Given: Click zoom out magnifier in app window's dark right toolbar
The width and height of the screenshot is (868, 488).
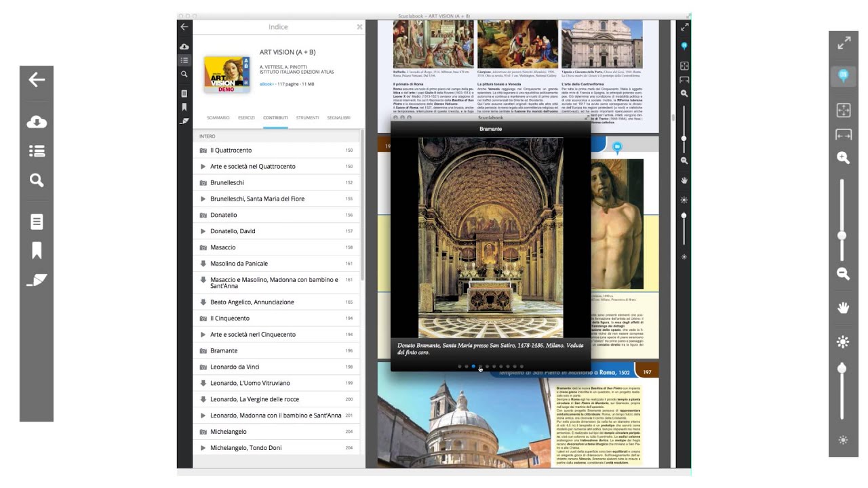Looking at the screenshot, I should point(684,161).
